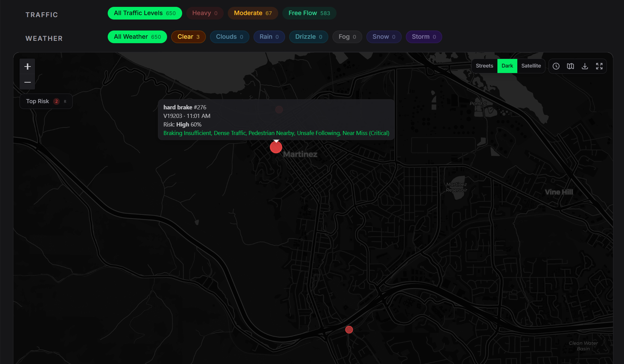
Task: Zoom out the map with minus button
Action: point(27,82)
